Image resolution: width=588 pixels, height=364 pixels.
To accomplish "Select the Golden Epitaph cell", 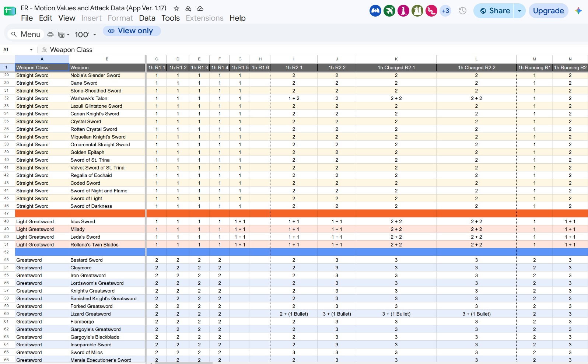I will [107, 152].
